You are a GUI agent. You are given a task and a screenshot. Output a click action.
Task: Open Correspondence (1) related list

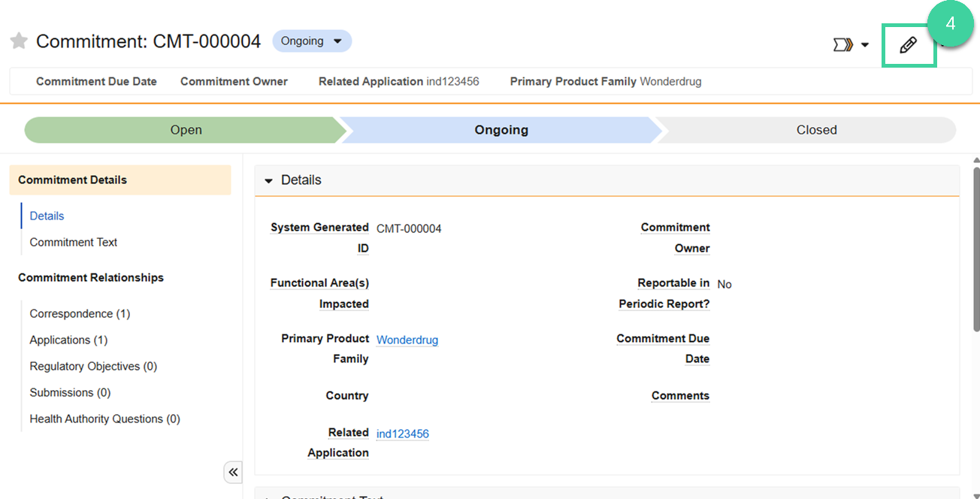click(x=80, y=313)
